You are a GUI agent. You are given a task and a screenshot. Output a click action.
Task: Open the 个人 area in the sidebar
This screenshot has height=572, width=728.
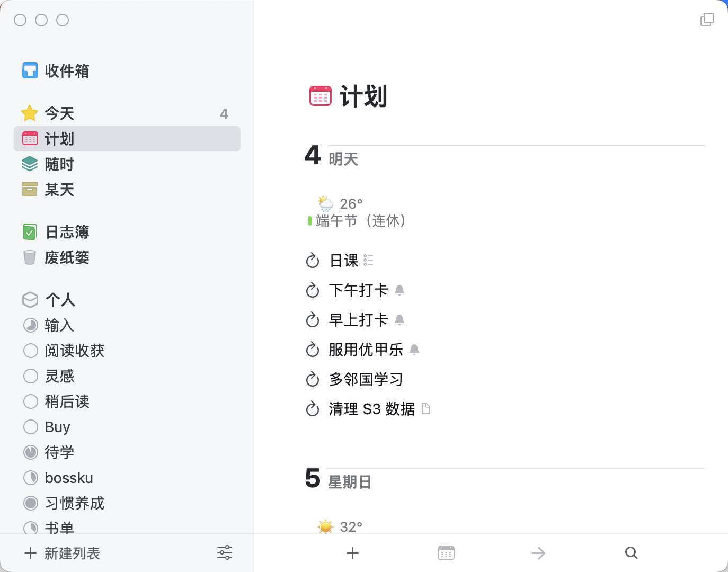click(x=60, y=300)
